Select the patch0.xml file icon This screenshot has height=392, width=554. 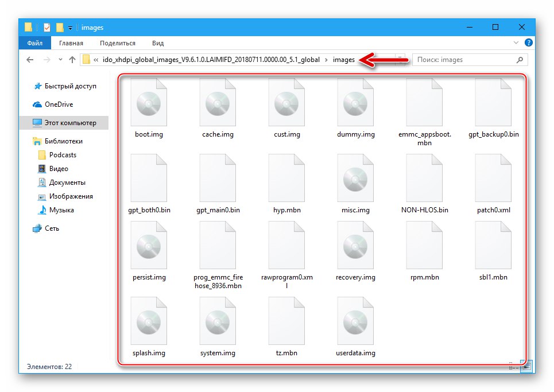pyautogui.click(x=493, y=178)
